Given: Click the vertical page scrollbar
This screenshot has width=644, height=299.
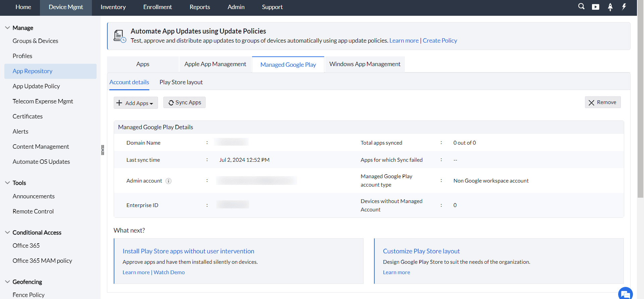Looking at the screenshot, I should pos(640,101).
